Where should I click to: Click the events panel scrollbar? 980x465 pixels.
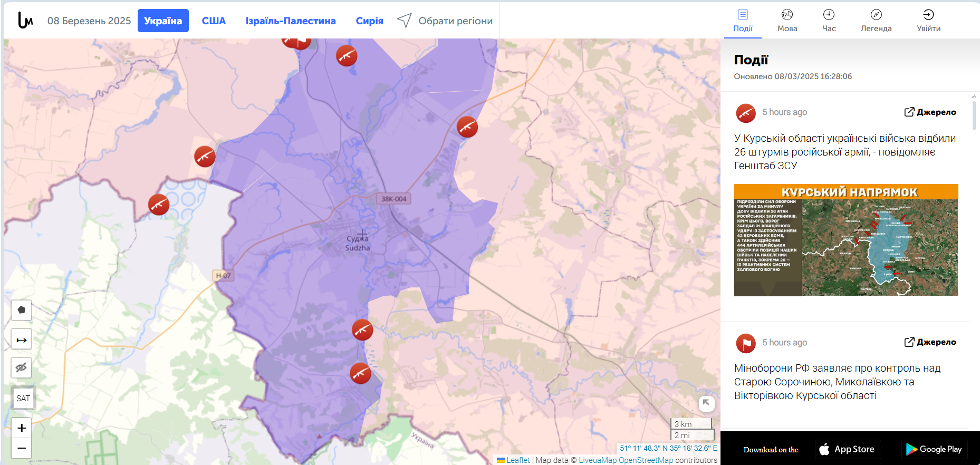974,112
